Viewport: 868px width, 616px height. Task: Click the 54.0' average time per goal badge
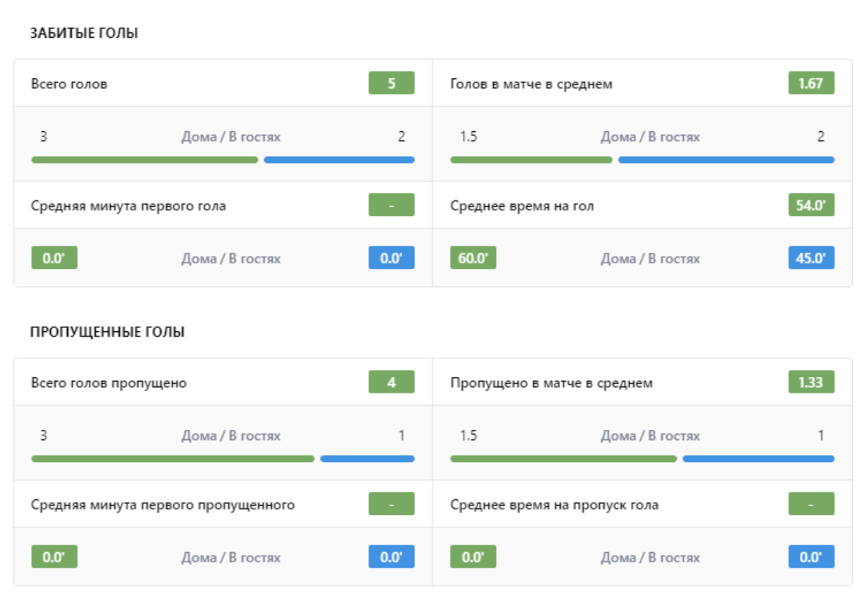point(811,206)
